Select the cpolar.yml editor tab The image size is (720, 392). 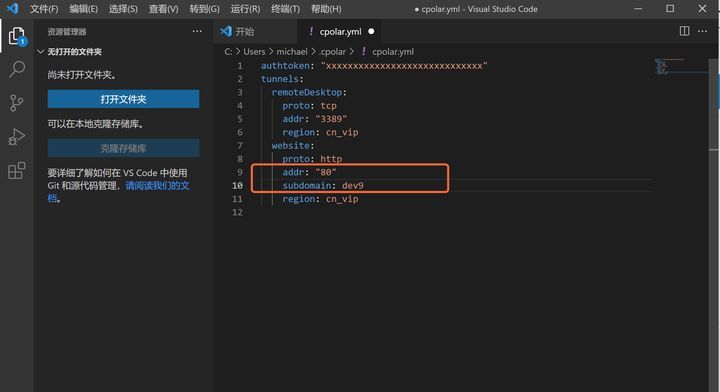pos(340,31)
